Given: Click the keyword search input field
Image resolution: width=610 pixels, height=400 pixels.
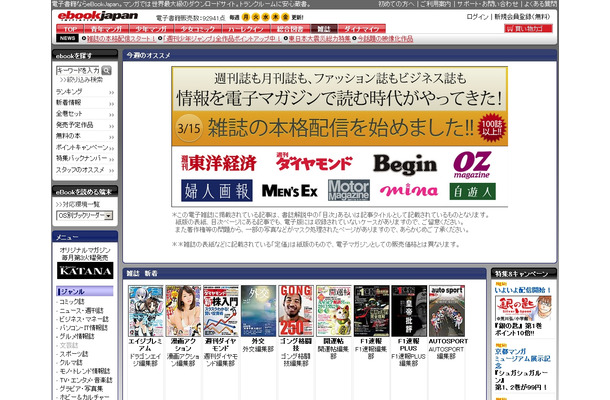Looking at the screenshot, I should [78, 70].
